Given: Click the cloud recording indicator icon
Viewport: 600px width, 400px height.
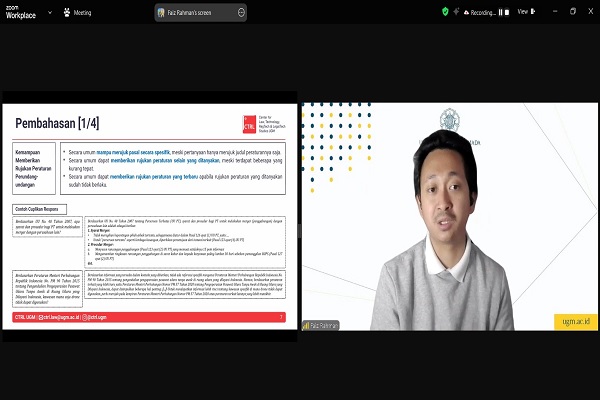Looking at the screenshot, I should point(466,13).
